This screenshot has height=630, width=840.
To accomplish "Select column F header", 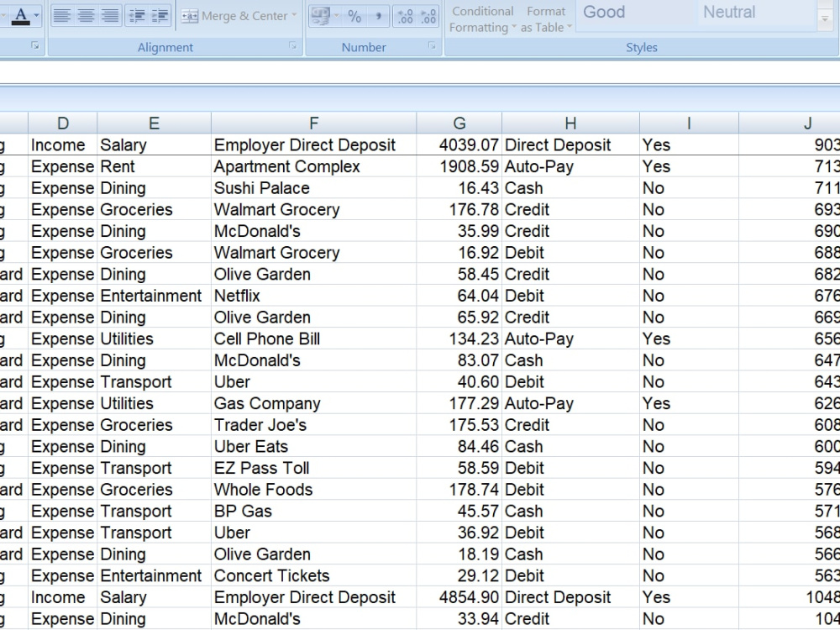I will click(314, 123).
